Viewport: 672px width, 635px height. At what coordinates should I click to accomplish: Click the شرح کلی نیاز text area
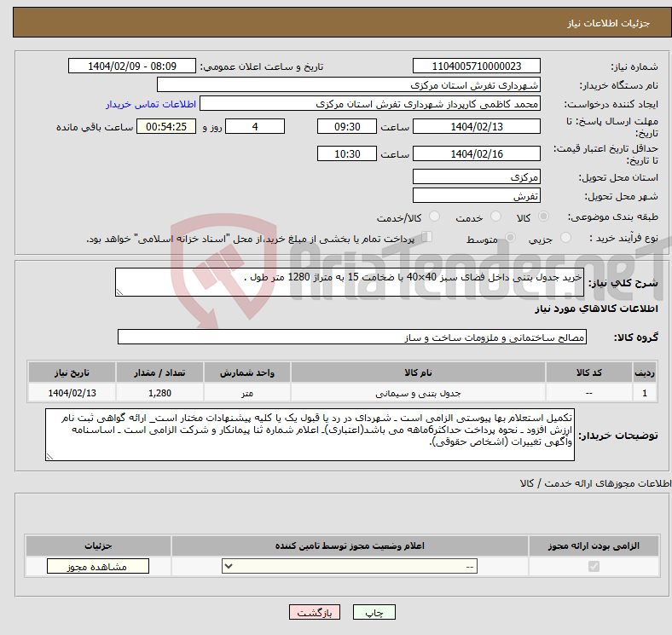350,282
